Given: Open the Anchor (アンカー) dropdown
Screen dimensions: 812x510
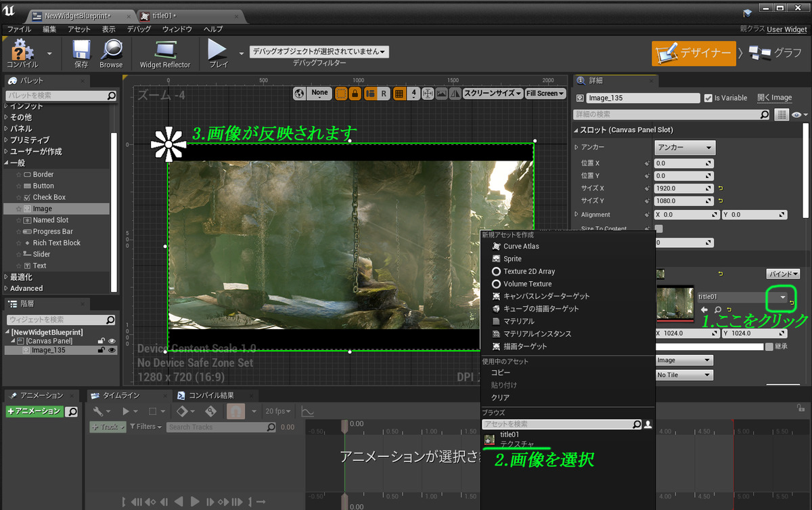Looking at the screenshot, I should 685,147.
